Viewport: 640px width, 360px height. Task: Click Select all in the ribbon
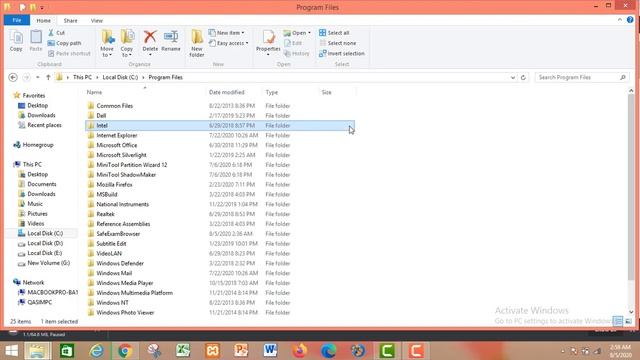(334, 33)
